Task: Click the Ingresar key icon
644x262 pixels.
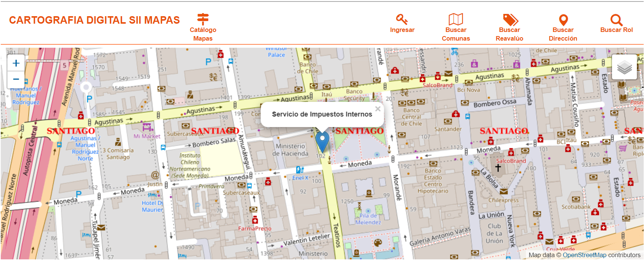Action: pyautogui.click(x=402, y=19)
